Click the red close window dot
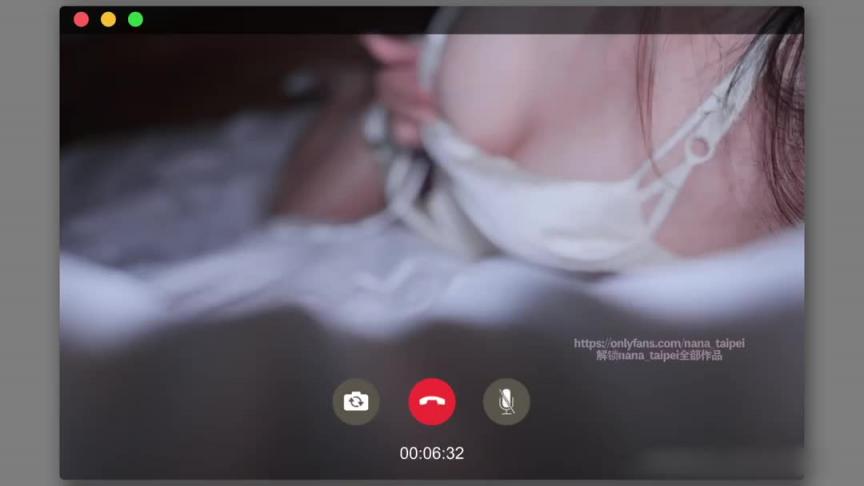Viewport: 864px width, 486px height. point(82,20)
